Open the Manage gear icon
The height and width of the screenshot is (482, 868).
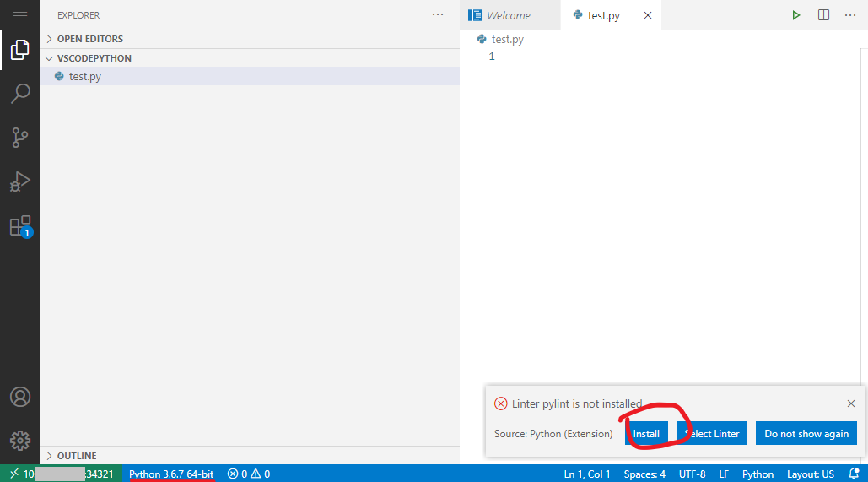click(20, 441)
